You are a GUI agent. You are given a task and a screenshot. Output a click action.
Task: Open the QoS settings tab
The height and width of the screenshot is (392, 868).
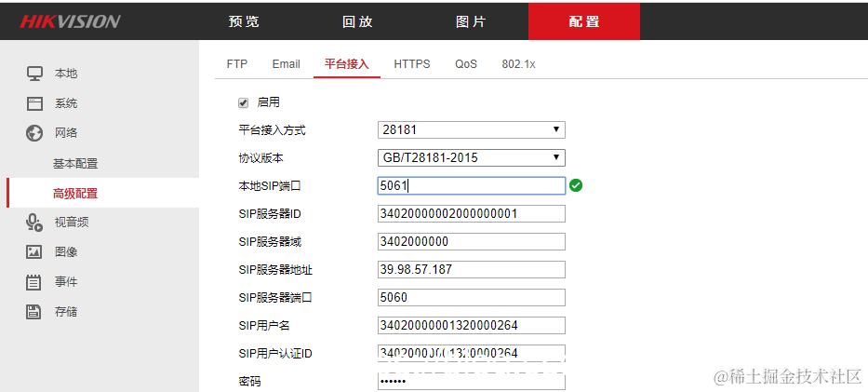pos(466,64)
